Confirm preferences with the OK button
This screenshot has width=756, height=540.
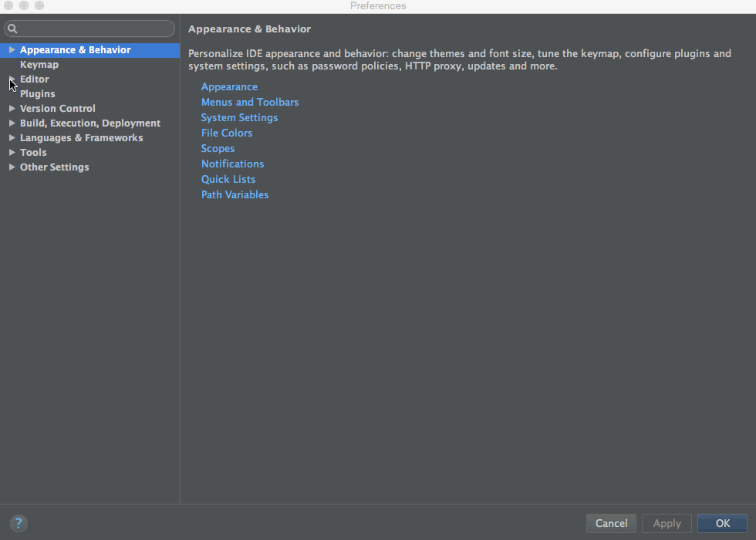click(722, 523)
